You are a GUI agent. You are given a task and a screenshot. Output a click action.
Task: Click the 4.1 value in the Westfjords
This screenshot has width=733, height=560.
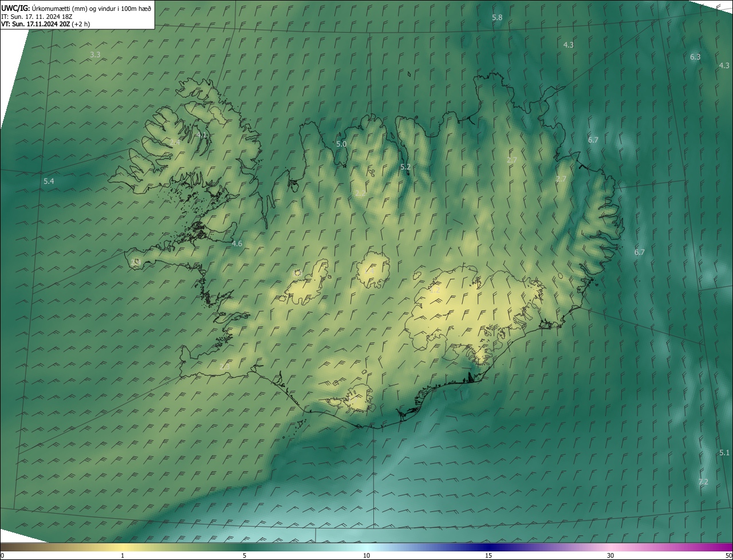coord(201,135)
